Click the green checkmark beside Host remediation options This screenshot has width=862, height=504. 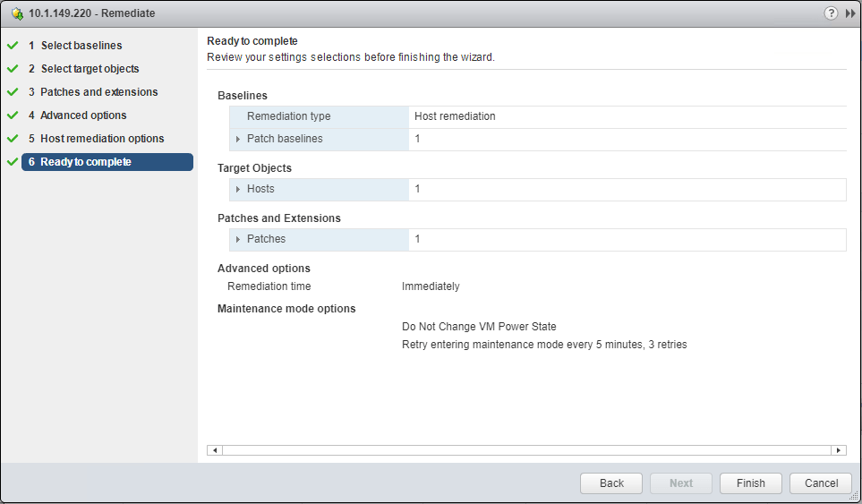13,139
